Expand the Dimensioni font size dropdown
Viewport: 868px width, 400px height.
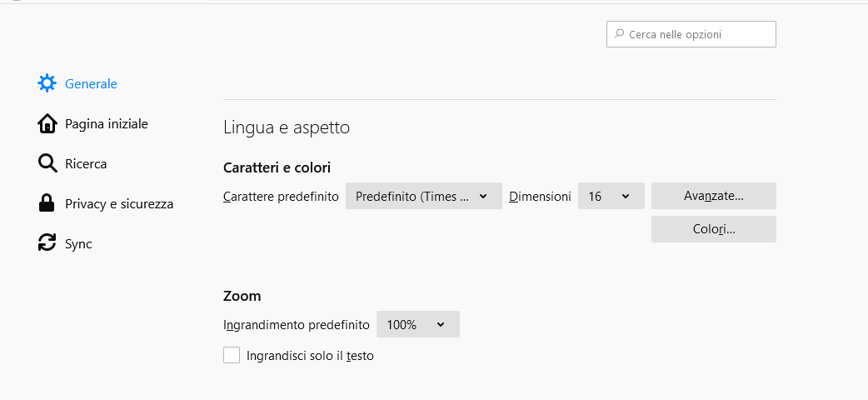tap(611, 196)
